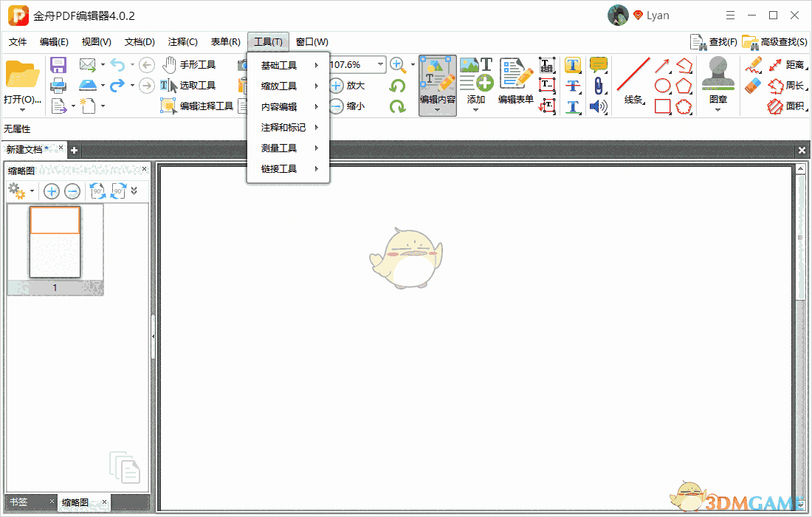Expand the 图章 stamp dropdown arrow
This screenshot has width=812, height=517.
pyautogui.click(x=718, y=109)
